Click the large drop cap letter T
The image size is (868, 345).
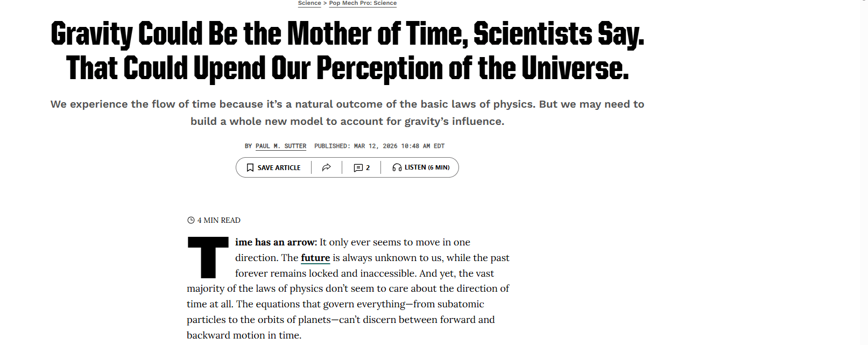pos(208,257)
